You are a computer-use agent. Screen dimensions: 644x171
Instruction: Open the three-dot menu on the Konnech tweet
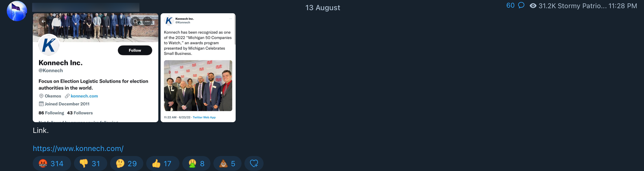point(230,18)
